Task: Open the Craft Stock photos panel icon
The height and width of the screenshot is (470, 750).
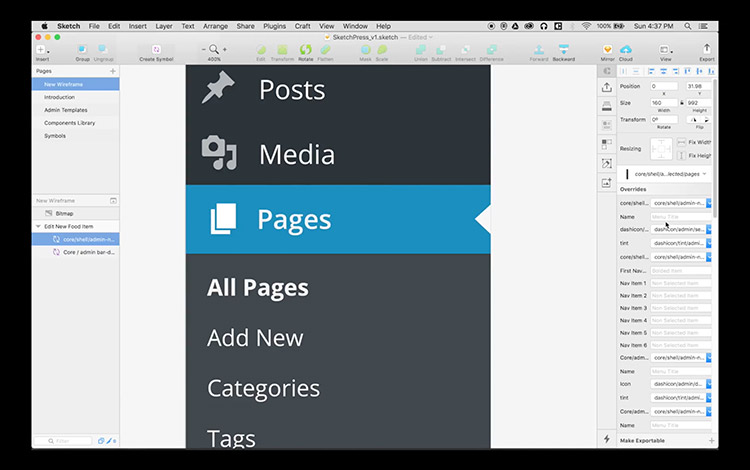Action: [x=607, y=183]
